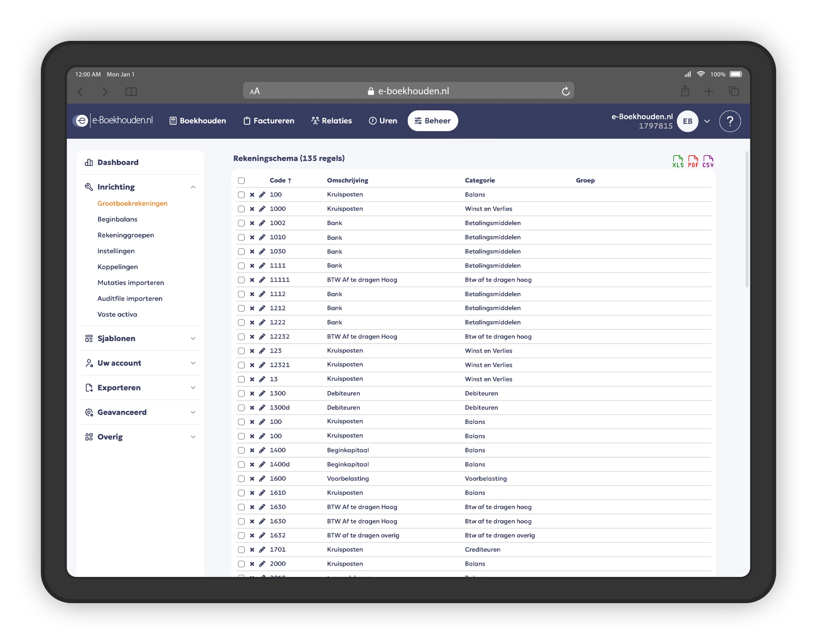Viewport: 817px width, 644px height.
Task: Go to Beginbalans in the sidebar
Action: coord(117,219)
